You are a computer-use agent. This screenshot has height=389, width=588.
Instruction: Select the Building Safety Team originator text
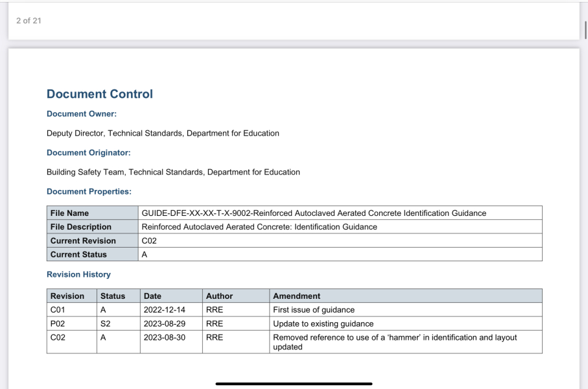click(x=173, y=172)
